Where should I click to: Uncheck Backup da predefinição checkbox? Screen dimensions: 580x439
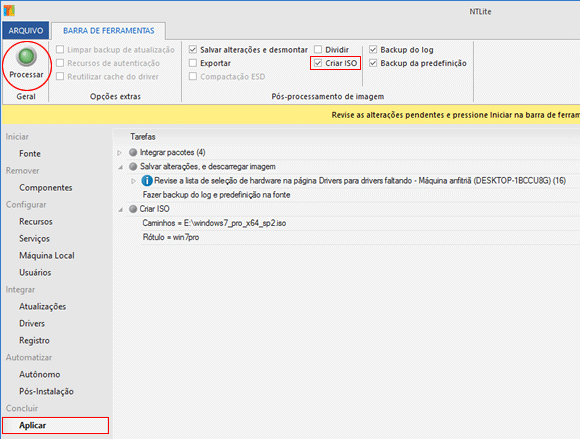(x=373, y=63)
